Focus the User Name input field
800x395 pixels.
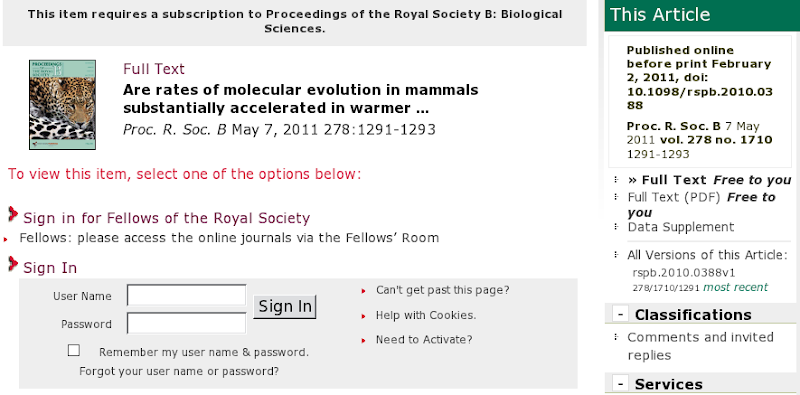tap(187, 295)
